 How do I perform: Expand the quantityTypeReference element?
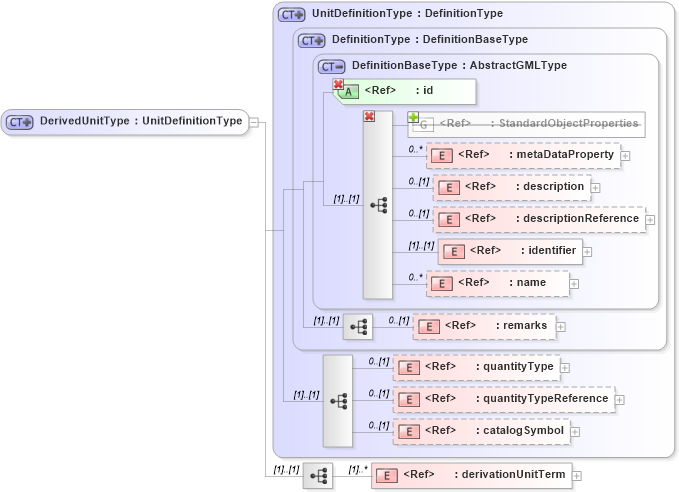tap(620, 400)
